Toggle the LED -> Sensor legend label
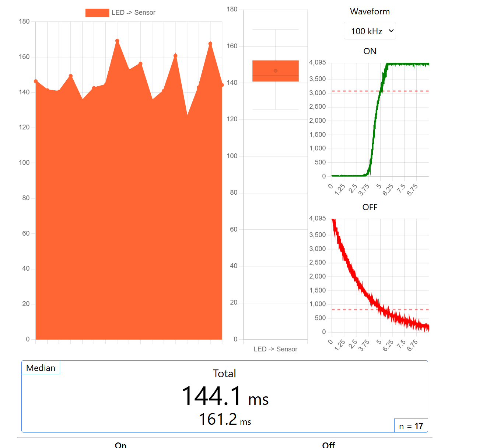The height and width of the screenshot is (448, 483). [x=133, y=13]
